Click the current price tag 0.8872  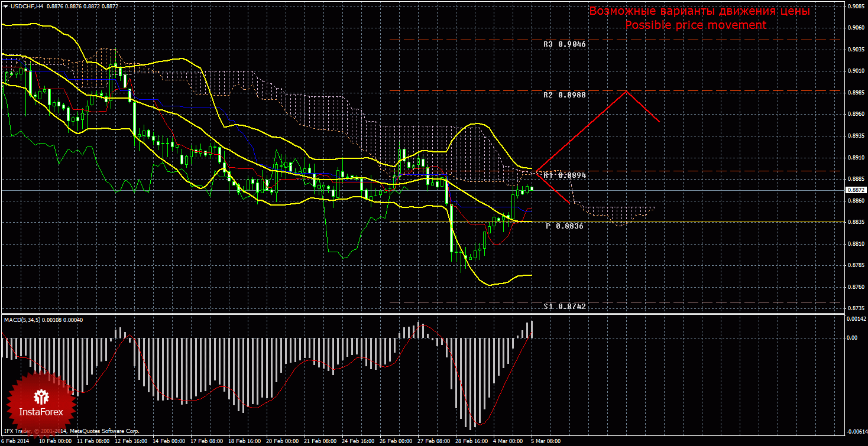click(856, 190)
